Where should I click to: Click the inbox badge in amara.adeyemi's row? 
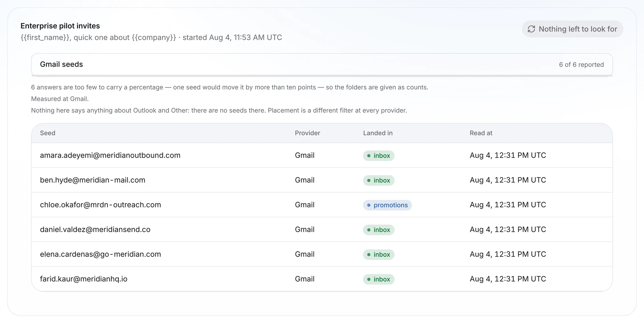[378, 156]
